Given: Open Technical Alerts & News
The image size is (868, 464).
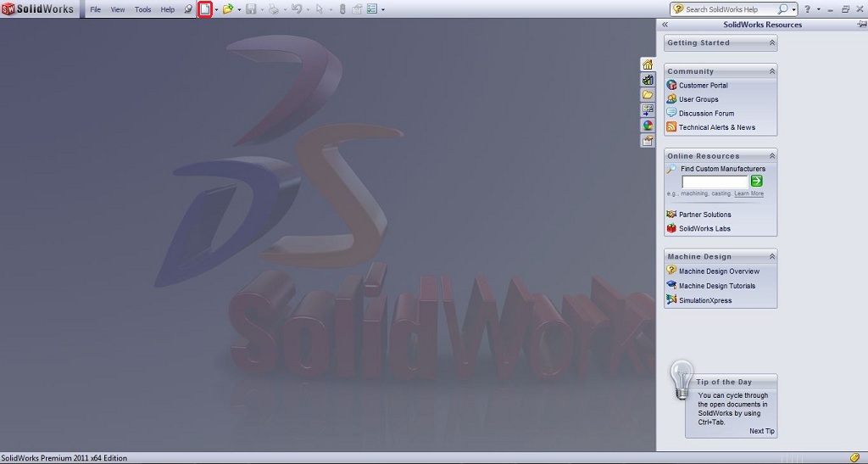Looking at the screenshot, I should pyautogui.click(x=717, y=127).
